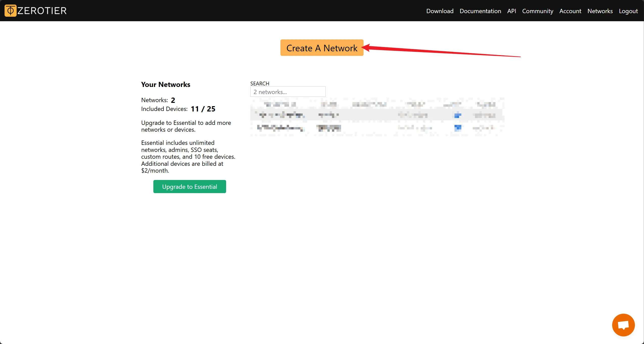
Task: Click the Upgrade to Essential button
Action: [x=189, y=187]
